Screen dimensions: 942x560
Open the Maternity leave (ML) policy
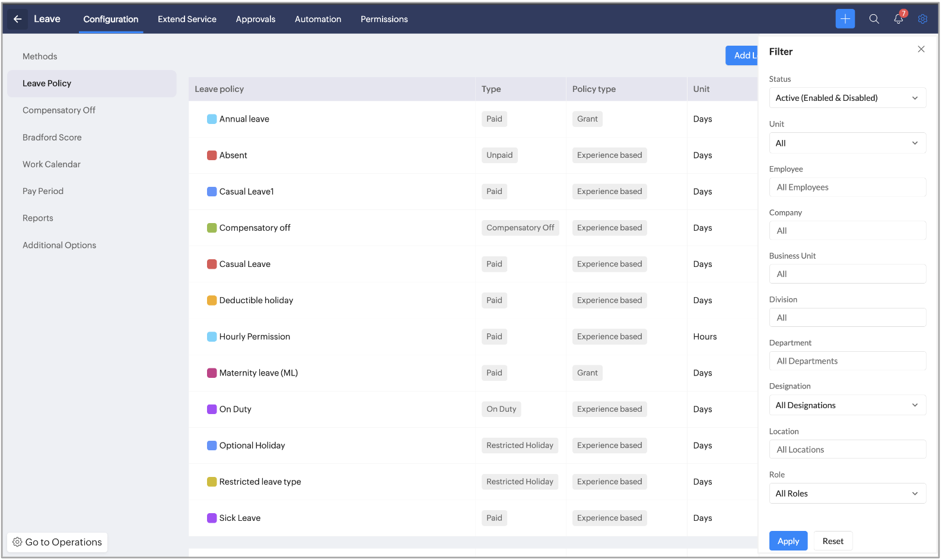258,373
